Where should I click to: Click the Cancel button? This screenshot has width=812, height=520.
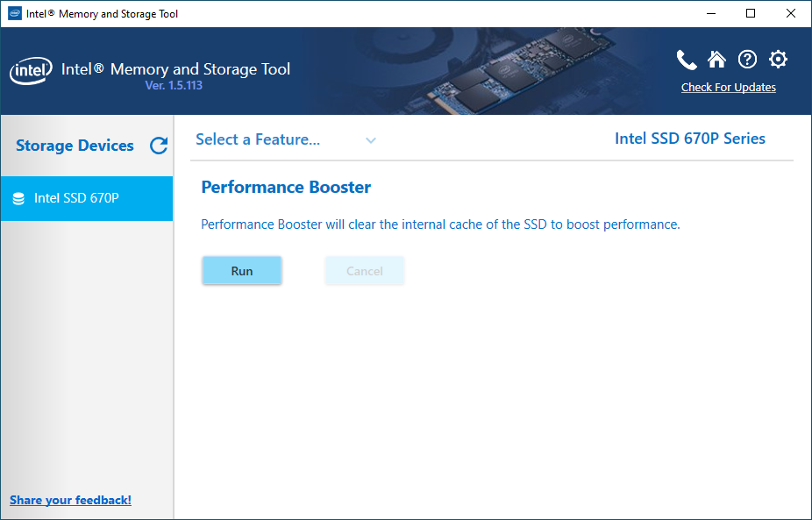pyautogui.click(x=365, y=271)
